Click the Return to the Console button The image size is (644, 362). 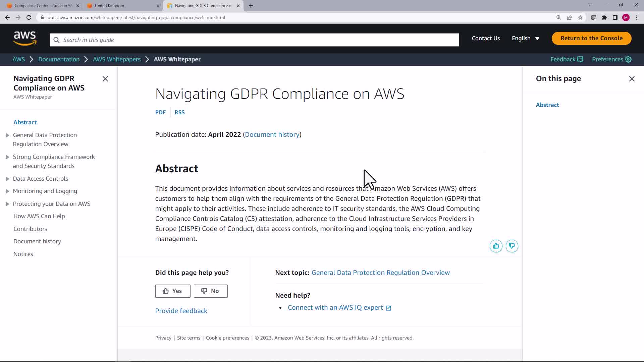[591, 38]
